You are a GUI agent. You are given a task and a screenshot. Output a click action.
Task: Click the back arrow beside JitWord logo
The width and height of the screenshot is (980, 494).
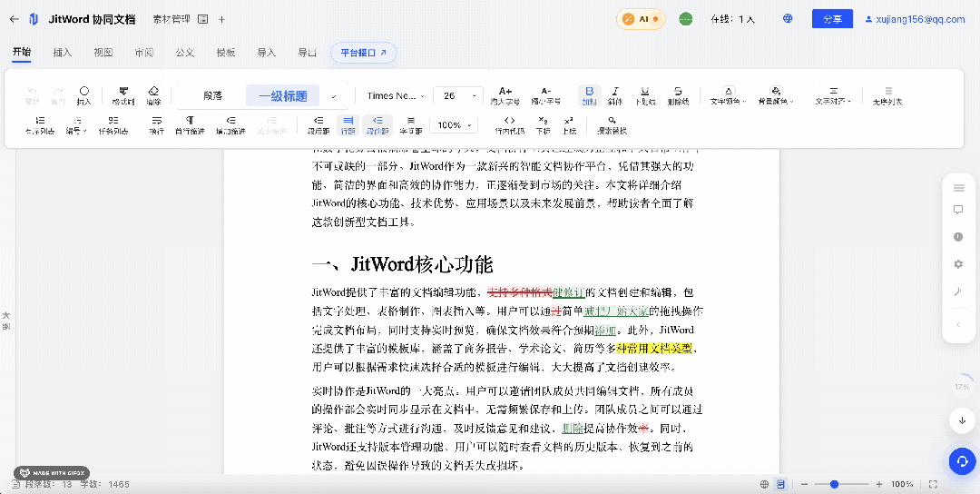(15, 19)
